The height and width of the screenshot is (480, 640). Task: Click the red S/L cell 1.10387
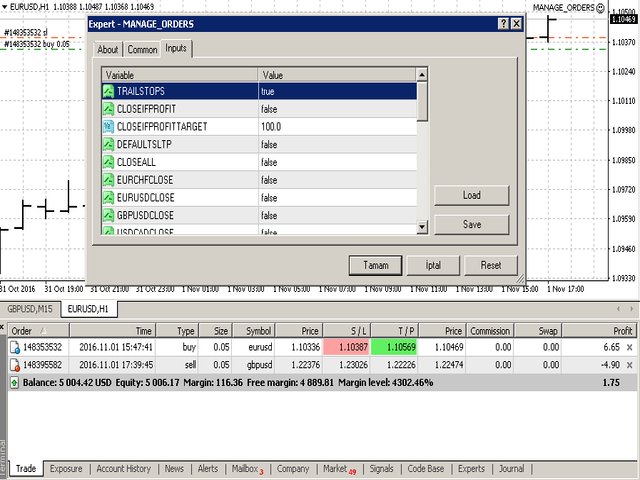point(347,347)
